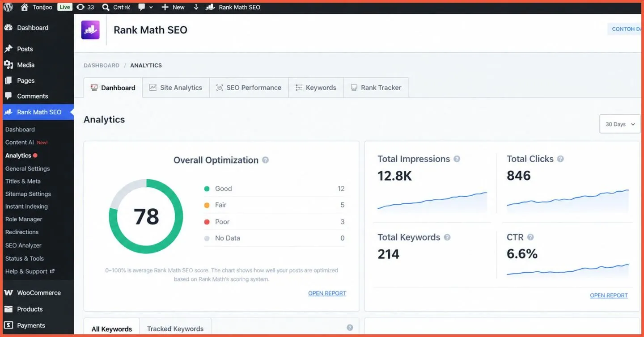Click the Total Impressions sparkline chart
The width and height of the screenshot is (644, 337).
click(432, 201)
